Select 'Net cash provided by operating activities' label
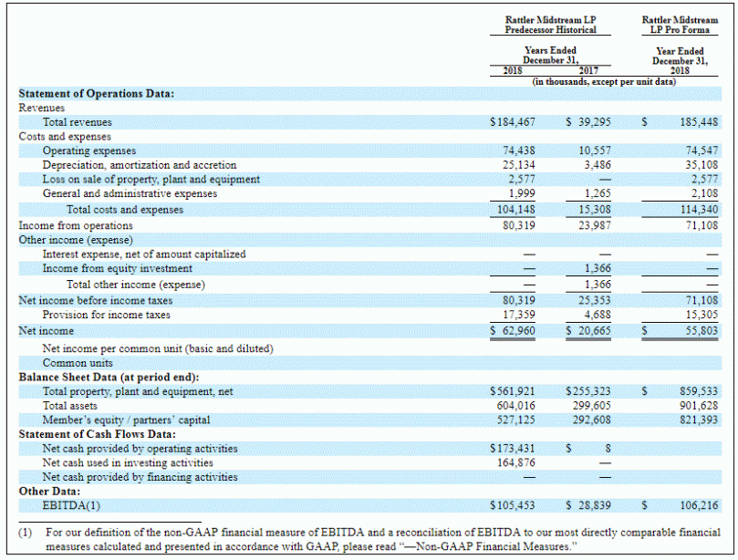738x560 pixels. pos(140,449)
